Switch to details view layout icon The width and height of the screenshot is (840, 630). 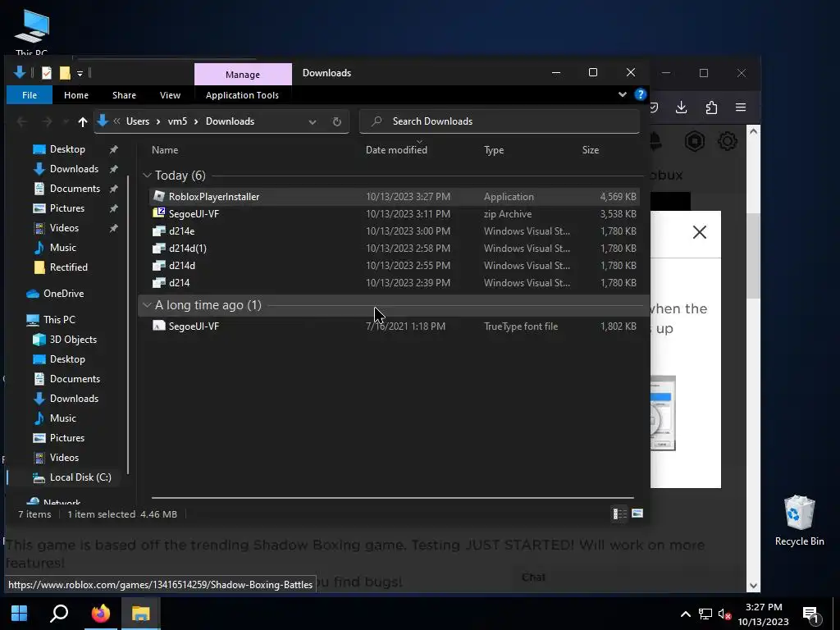click(x=619, y=514)
